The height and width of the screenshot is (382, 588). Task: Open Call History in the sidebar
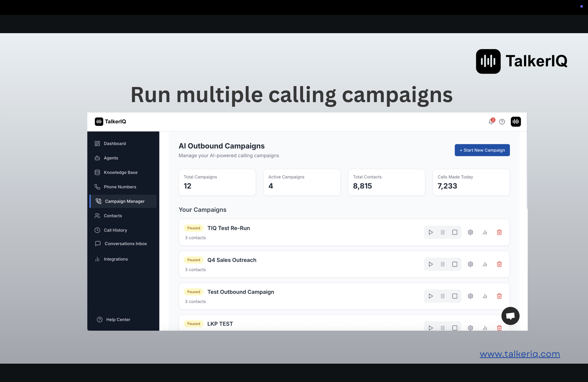pos(115,230)
